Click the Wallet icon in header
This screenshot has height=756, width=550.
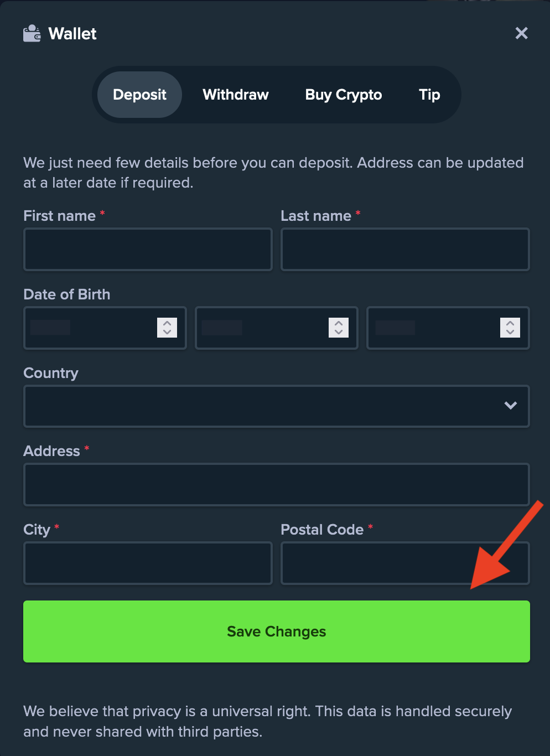click(32, 33)
